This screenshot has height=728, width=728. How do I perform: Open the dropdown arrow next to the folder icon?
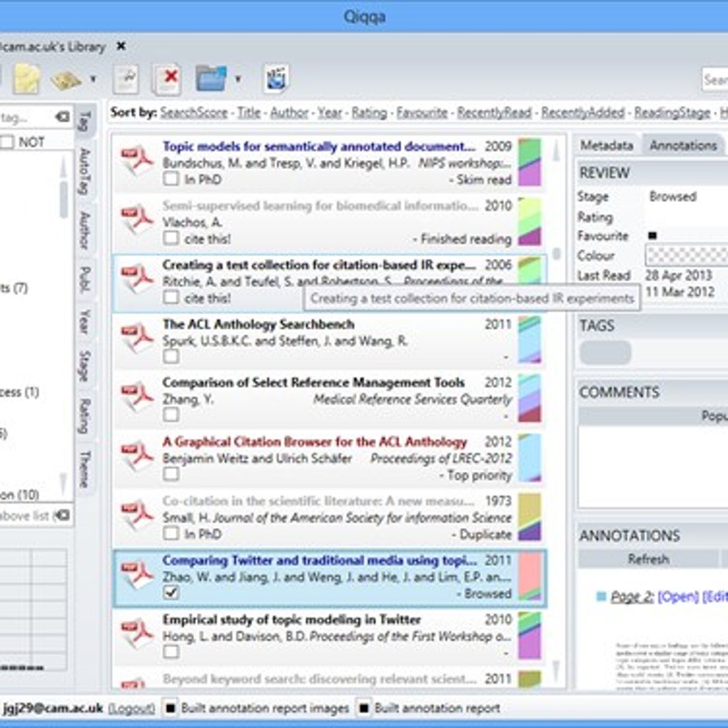(238, 77)
